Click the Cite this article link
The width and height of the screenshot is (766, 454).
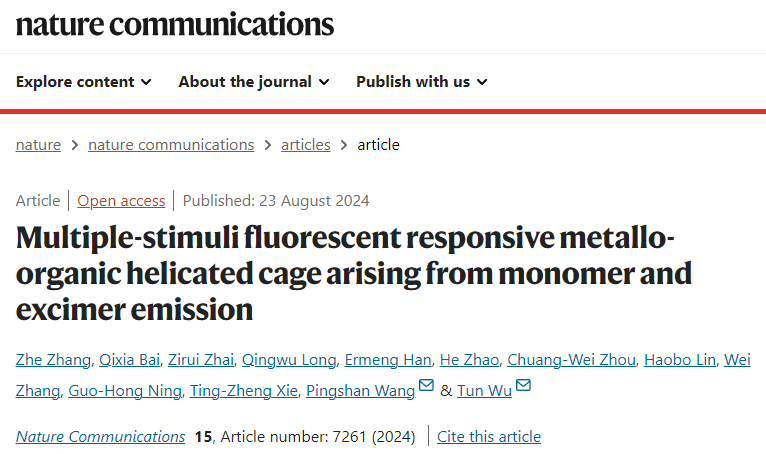(x=489, y=436)
